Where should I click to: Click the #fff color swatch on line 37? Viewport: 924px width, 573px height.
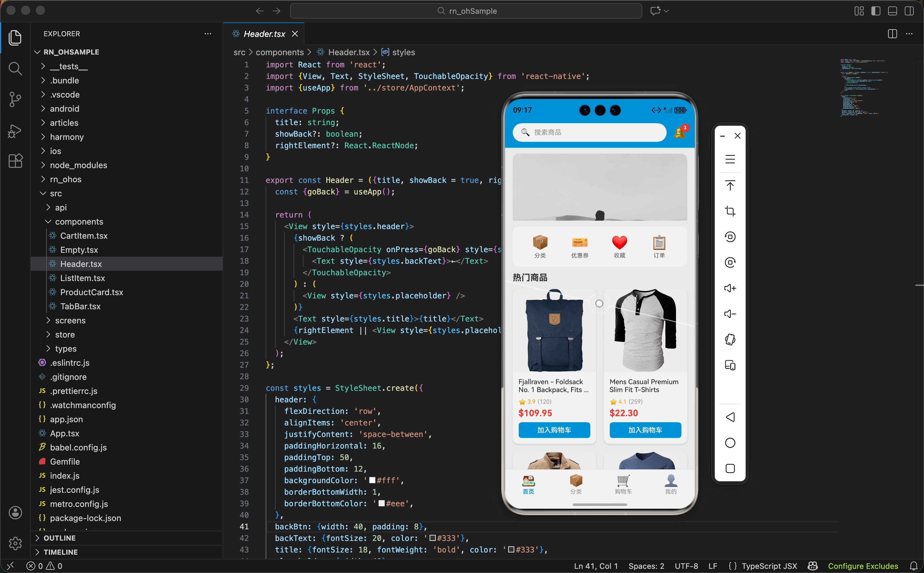point(372,481)
